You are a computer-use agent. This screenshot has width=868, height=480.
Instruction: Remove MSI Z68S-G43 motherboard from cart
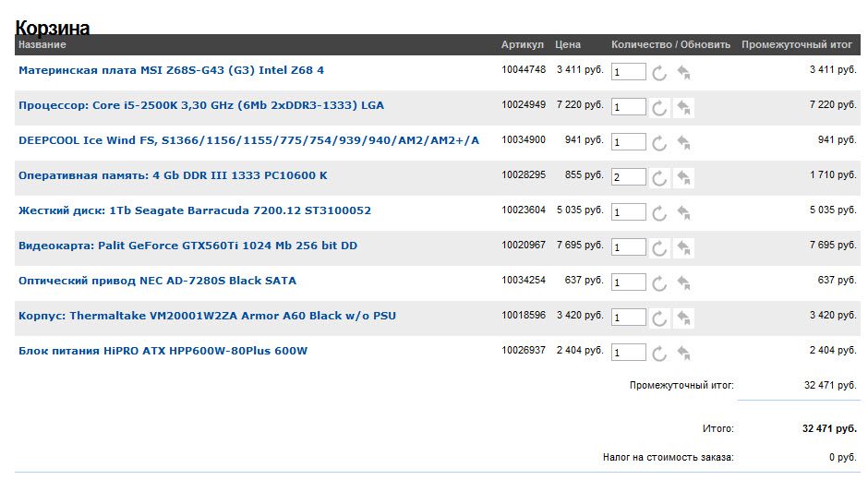683,73
